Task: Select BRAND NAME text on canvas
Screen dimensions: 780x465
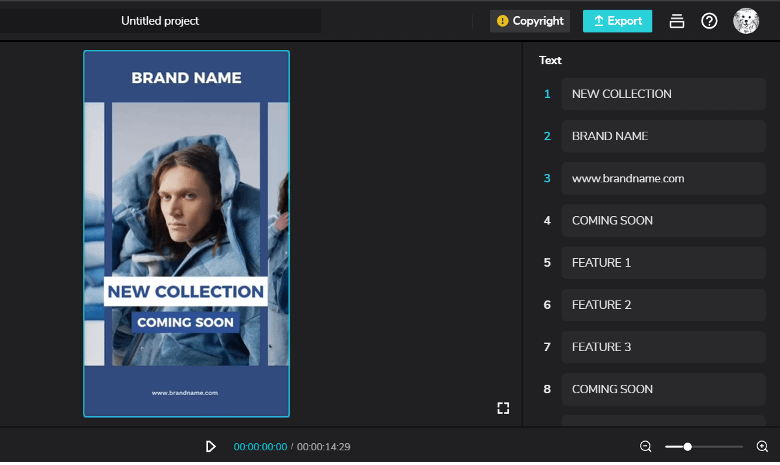Action: pos(187,78)
